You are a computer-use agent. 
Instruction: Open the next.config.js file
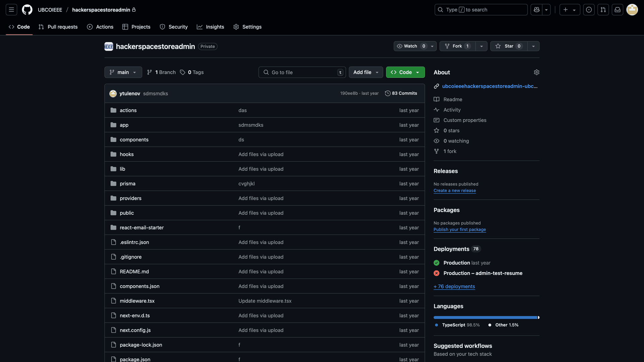[135, 330]
